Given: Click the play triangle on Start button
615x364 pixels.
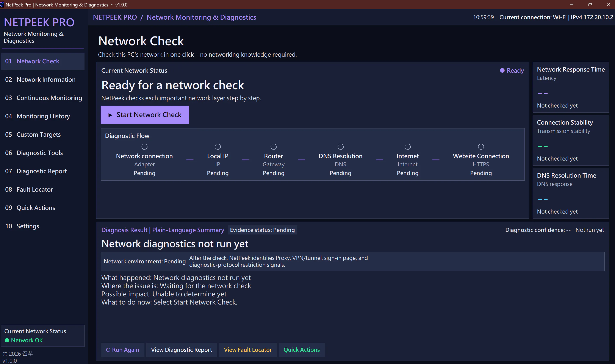Looking at the screenshot, I should coord(110,115).
